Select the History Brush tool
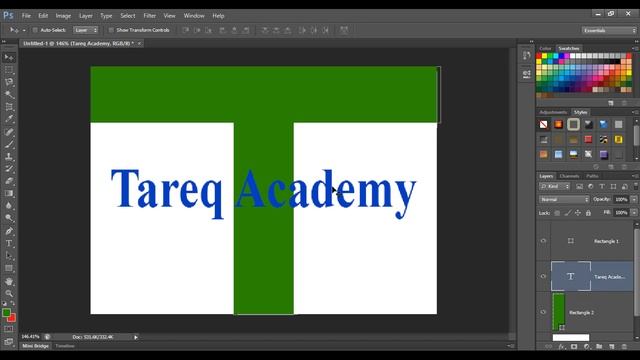This screenshot has height=360, width=640. [9, 169]
